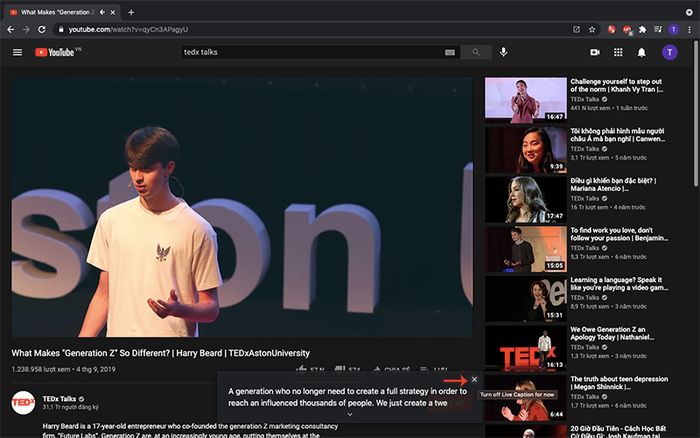Click the address bar URL youtube.com/watch
The height and width of the screenshot is (438, 700).
pos(128,29)
